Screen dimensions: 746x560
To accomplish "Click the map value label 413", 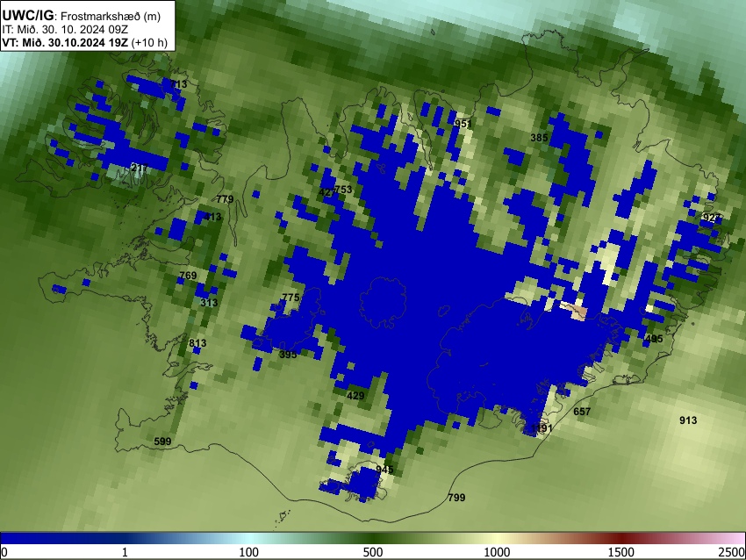I will pyautogui.click(x=212, y=217).
